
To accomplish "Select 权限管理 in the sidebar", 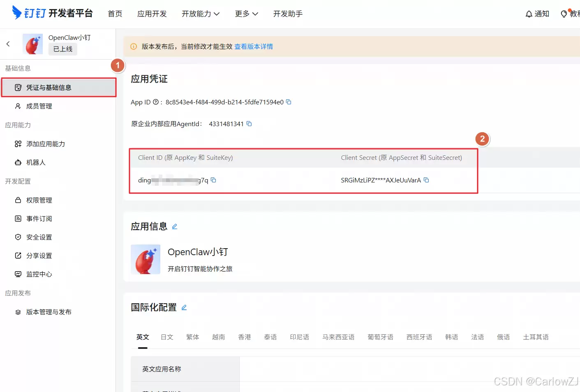I will tap(39, 200).
